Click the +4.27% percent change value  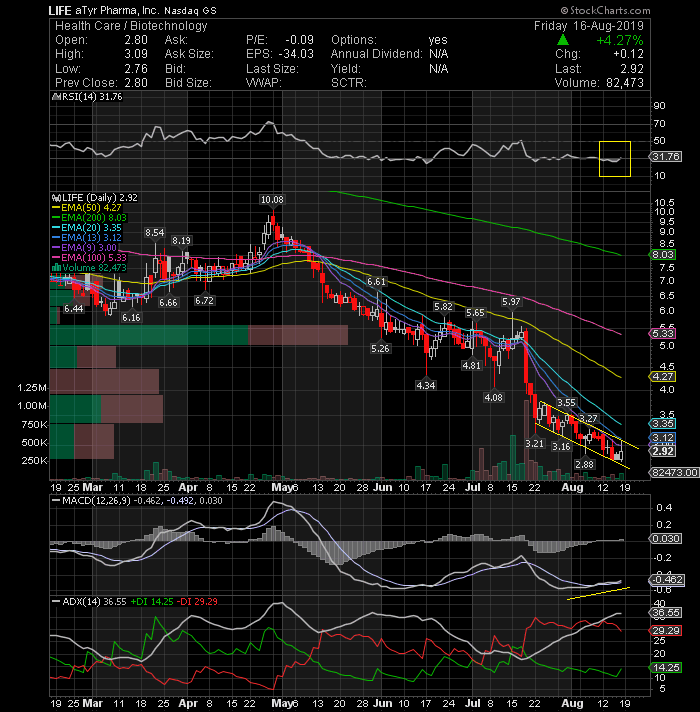pos(620,40)
